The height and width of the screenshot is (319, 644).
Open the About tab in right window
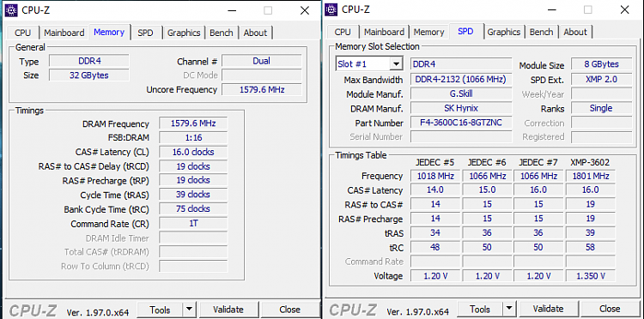click(575, 32)
